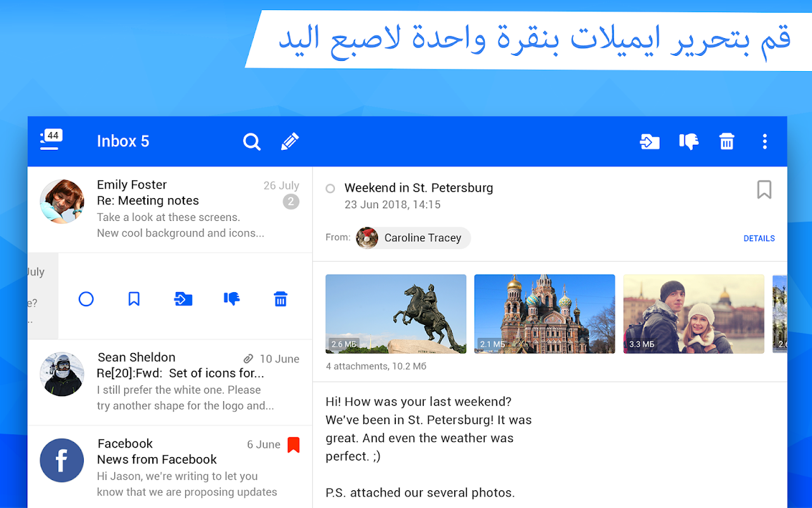This screenshot has height=508, width=812.
Task: Mark as spam using top toolbar thumbs-down
Action: [688, 142]
